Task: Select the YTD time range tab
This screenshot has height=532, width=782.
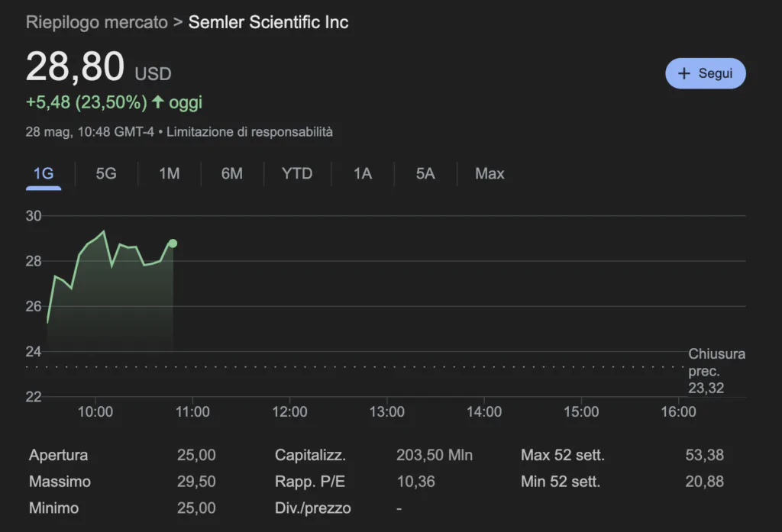Action: (297, 173)
